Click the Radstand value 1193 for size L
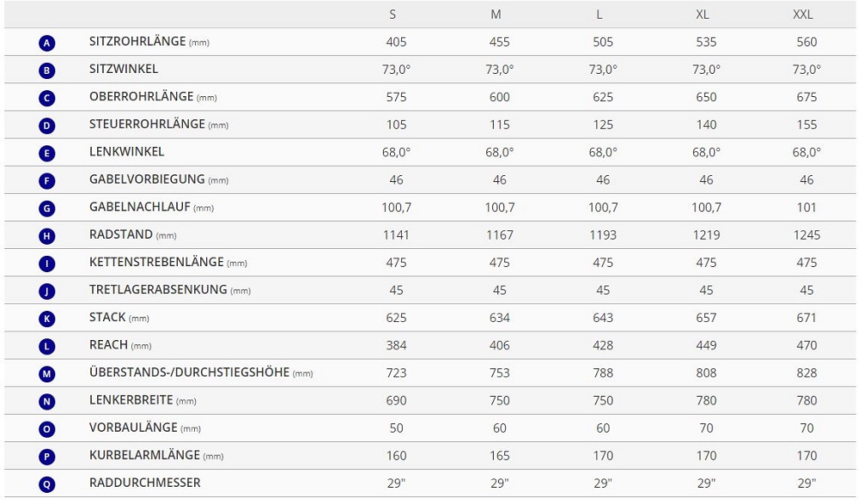 603,234
